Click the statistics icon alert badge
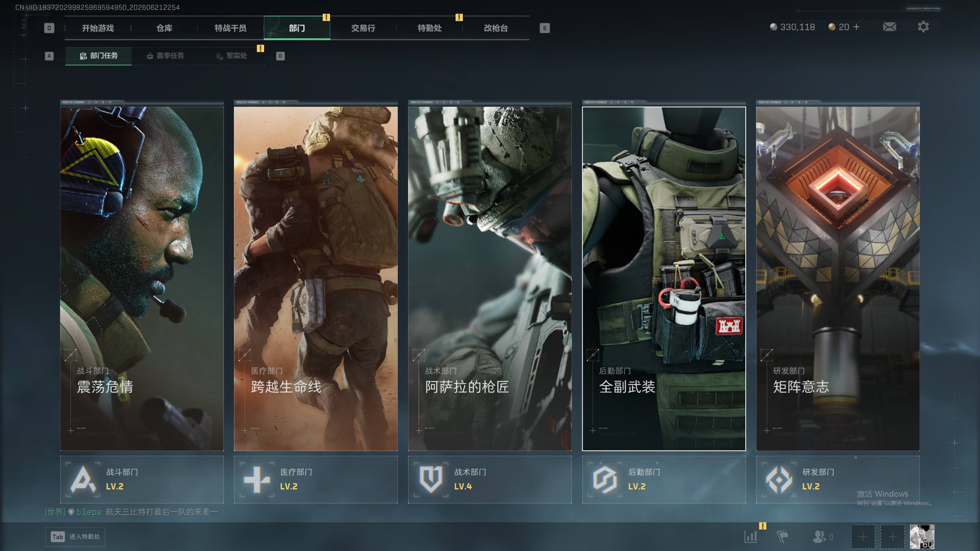The image size is (980, 551). [x=763, y=526]
